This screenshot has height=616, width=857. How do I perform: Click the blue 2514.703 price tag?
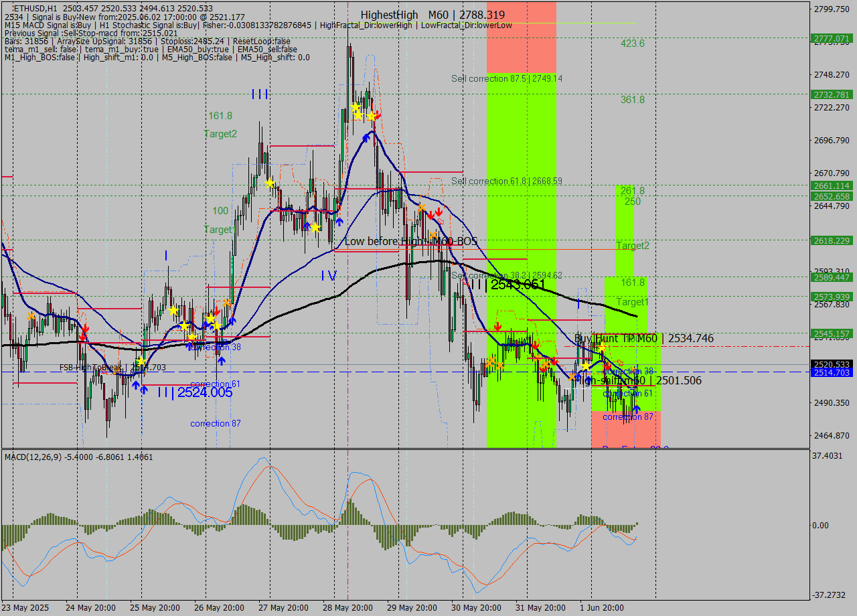tap(831, 372)
